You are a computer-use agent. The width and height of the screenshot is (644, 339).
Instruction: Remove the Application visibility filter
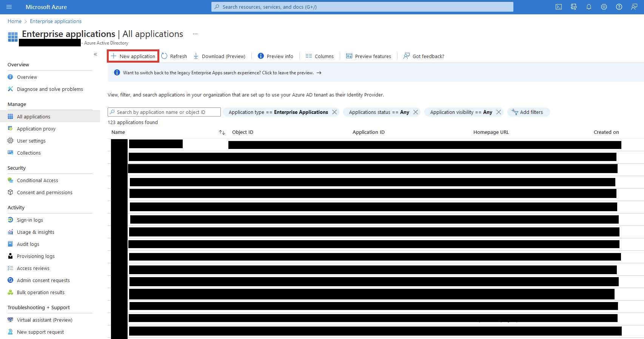tap(499, 112)
